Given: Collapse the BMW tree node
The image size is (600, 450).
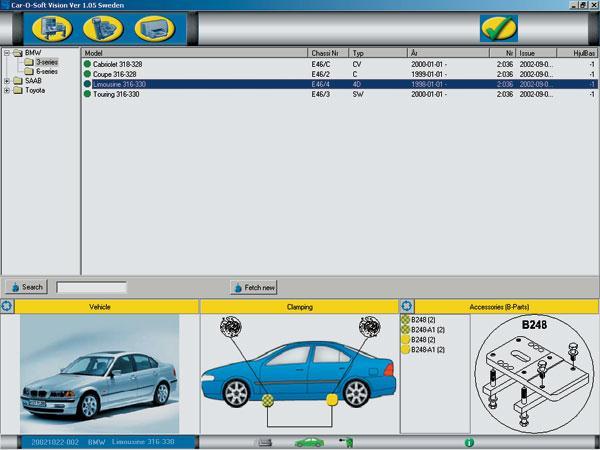Looking at the screenshot, I should 7,53.
